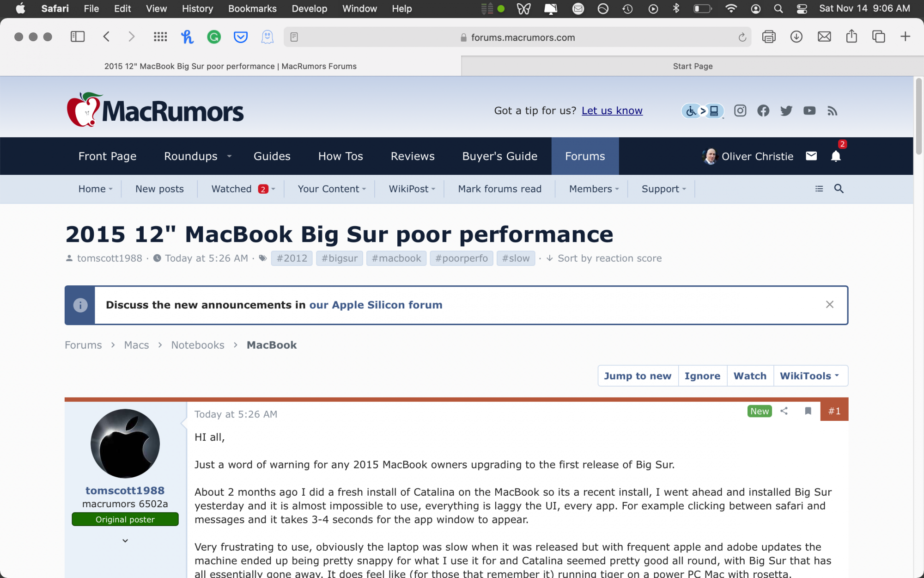Toggle the accessibility display mode switch
The image size is (924, 578).
(x=702, y=111)
